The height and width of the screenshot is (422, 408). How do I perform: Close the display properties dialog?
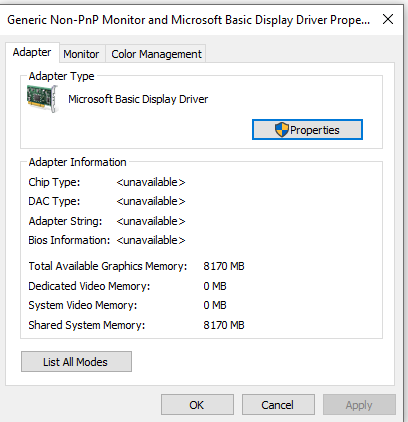(388, 19)
